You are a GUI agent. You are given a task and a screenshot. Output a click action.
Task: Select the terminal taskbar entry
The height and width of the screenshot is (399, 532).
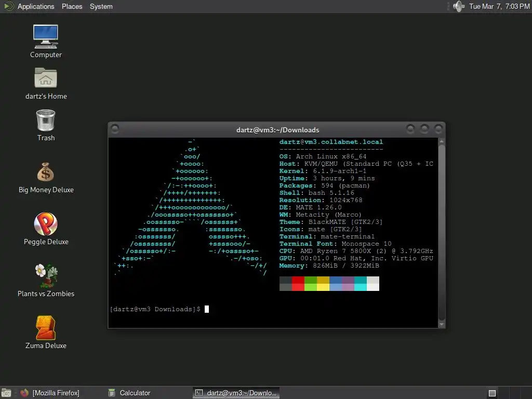(x=236, y=393)
